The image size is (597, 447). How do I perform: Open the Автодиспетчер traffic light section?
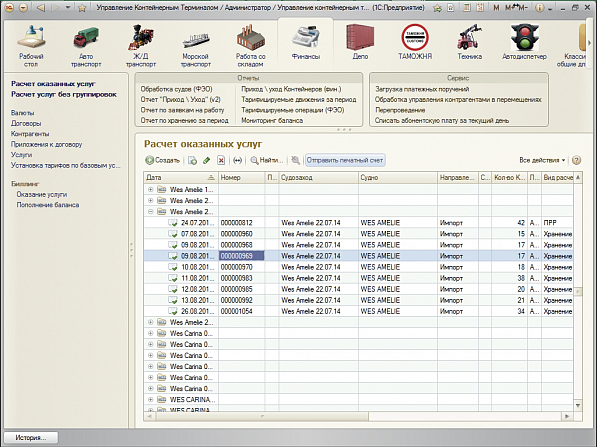524,42
